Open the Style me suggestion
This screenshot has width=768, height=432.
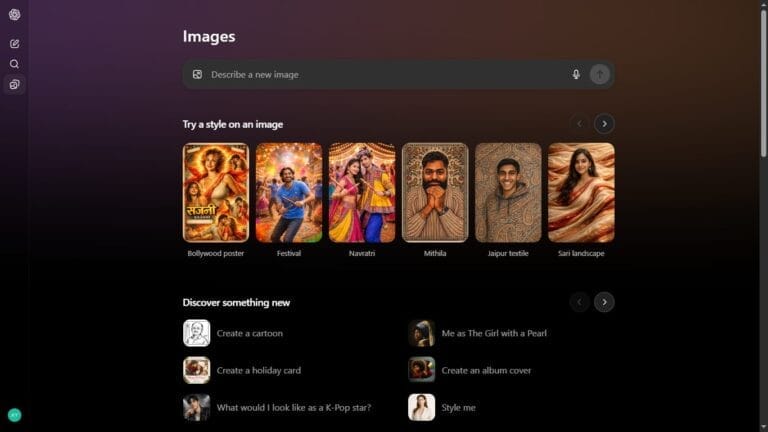pyautogui.click(x=458, y=408)
